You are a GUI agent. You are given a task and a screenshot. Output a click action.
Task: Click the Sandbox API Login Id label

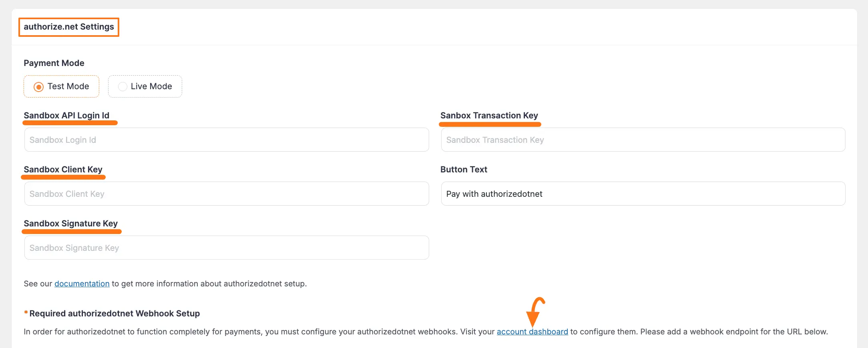[66, 116]
